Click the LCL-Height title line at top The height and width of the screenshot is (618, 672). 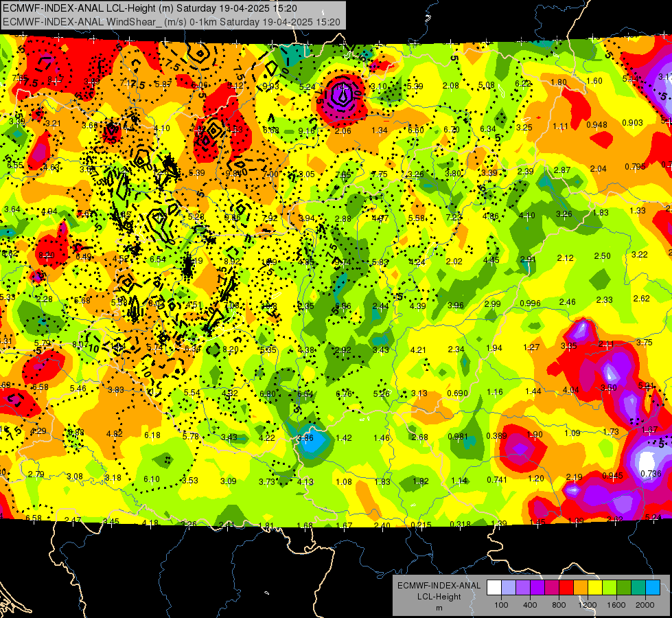click(x=150, y=8)
